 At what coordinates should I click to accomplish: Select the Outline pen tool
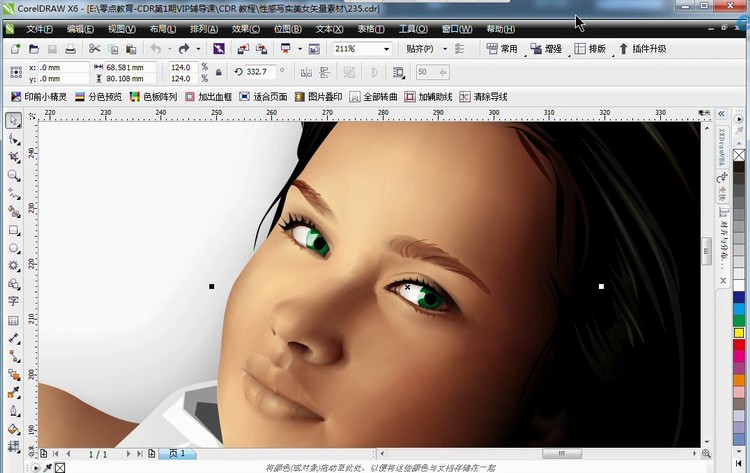tap(13, 411)
